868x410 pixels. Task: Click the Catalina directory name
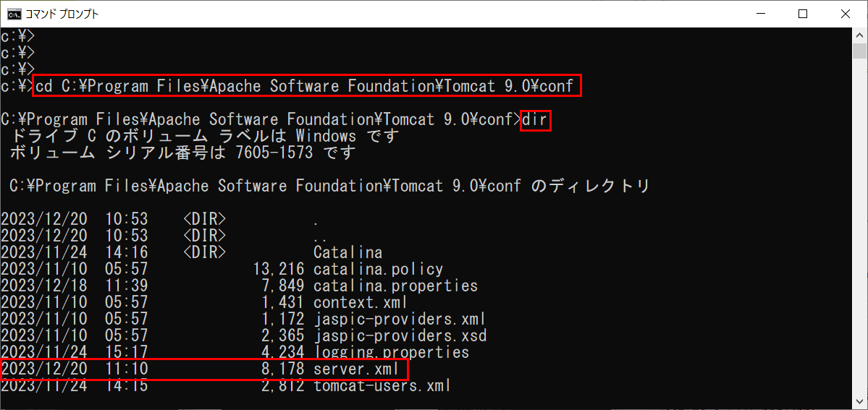click(347, 253)
